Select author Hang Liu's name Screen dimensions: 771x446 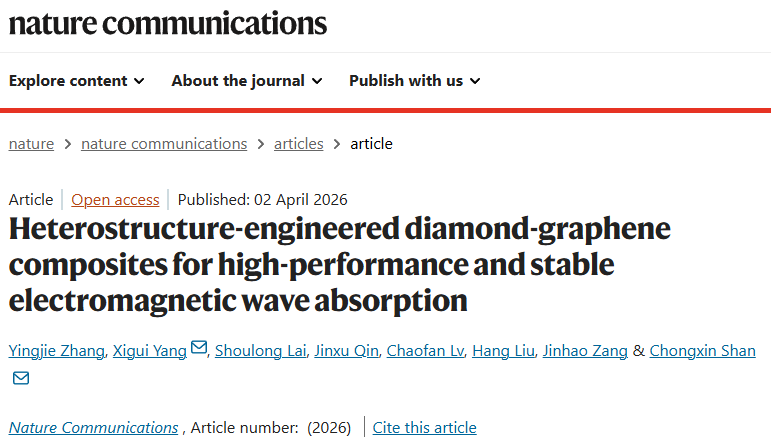click(x=503, y=350)
